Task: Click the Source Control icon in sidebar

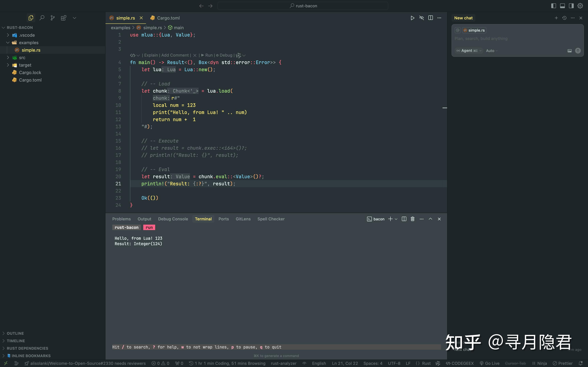Action: click(53, 18)
